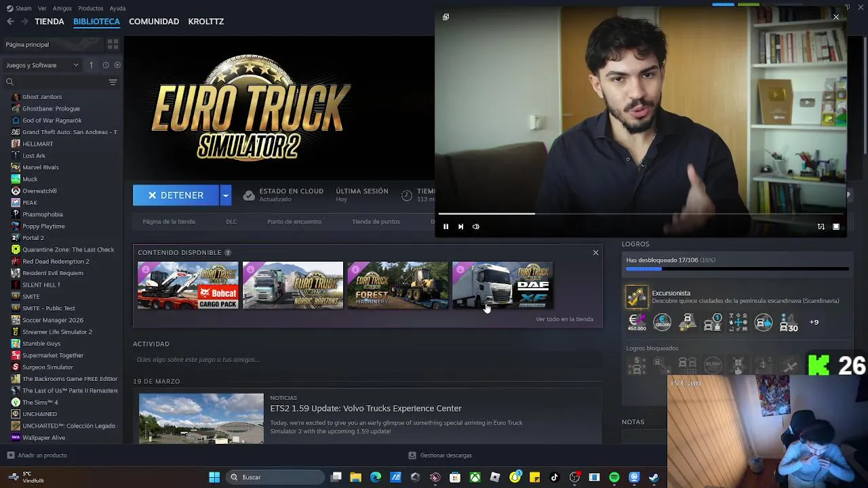Open the Nordic Horizons DLC thumbnail

293,285
